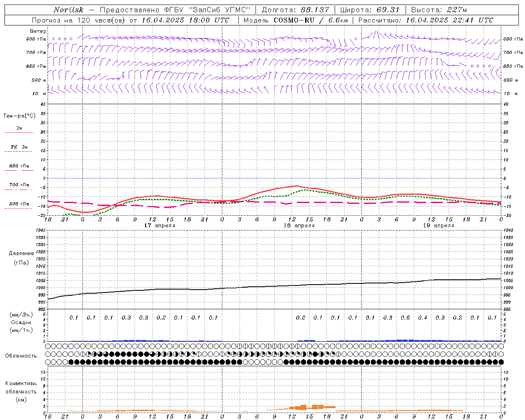Click the "Давление" pressure panel label
This screenshot has height=420, width=525.
pyautogui.click(x=21, y=253)
